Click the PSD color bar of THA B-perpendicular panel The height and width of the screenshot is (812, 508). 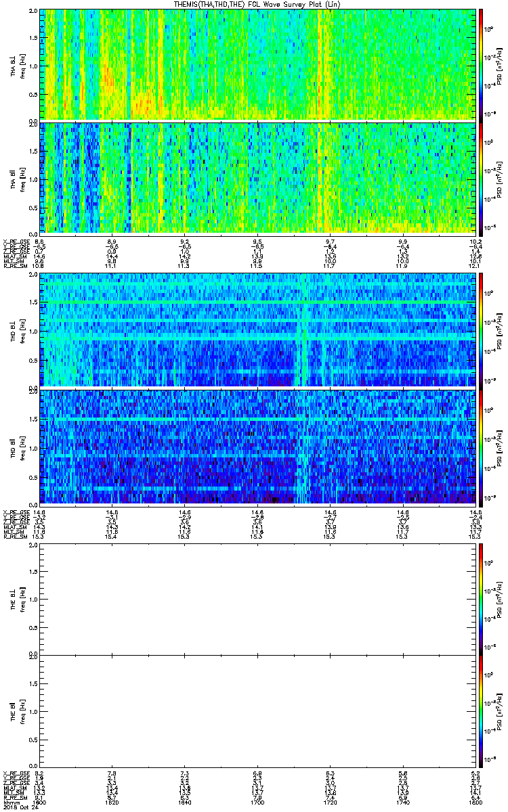481,64
